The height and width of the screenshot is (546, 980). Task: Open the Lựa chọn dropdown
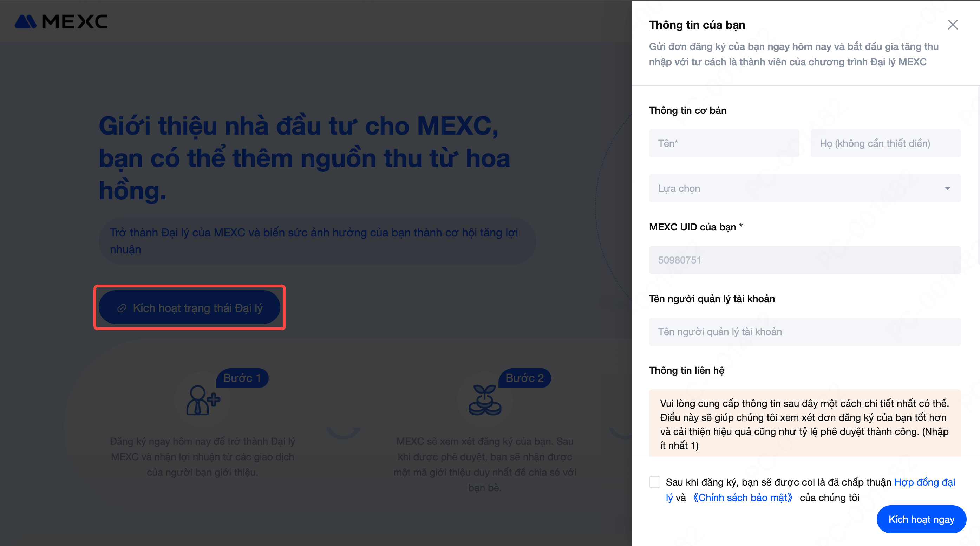[804, 188]
